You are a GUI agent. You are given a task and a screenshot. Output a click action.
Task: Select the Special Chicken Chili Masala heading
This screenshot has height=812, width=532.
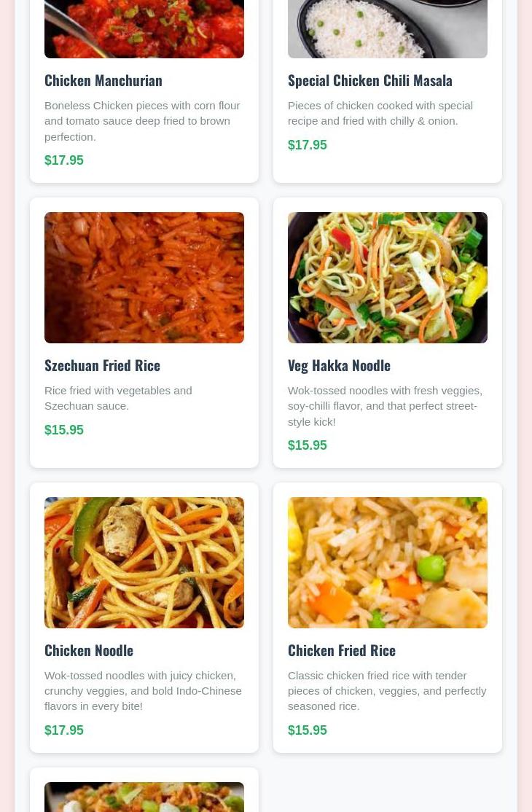coord(370,81)
